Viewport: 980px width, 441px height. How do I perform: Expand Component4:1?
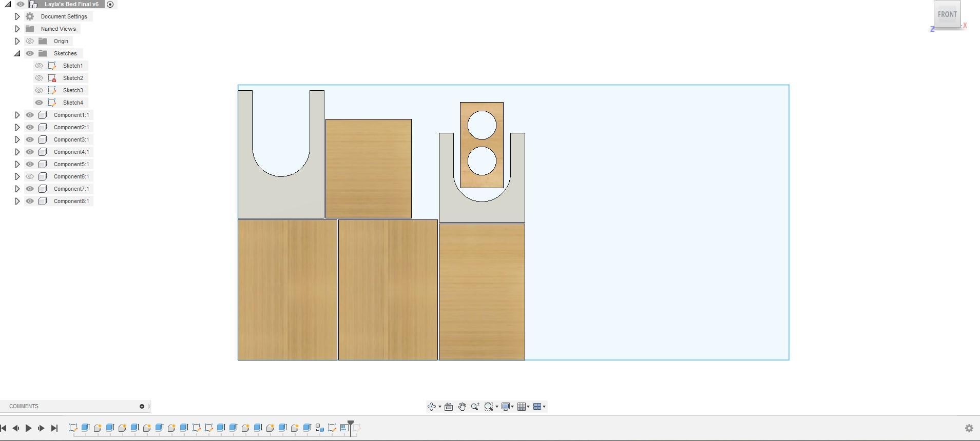tap(17, 152)
